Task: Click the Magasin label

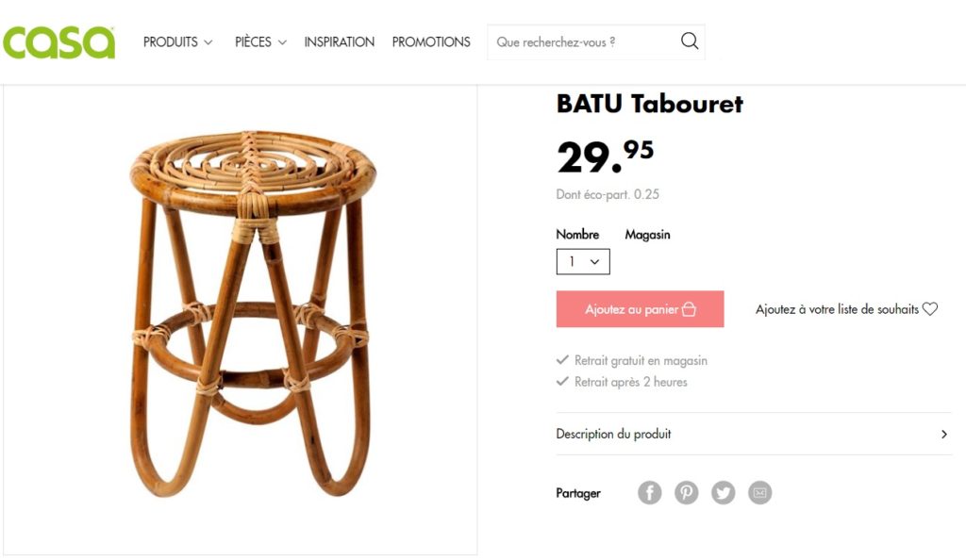Action: (x=647, y=235)
